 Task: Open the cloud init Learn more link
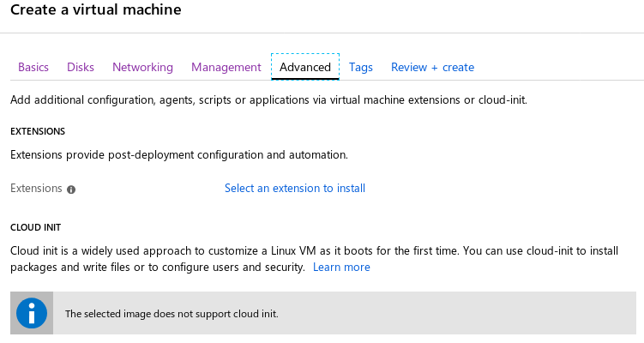341,267
